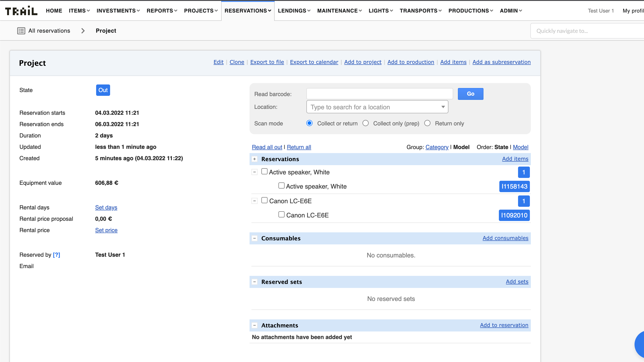The width and height of the screenshot is (644, 362).
Task: Select Return only scan mode
Action: click(x=428, y=123)
